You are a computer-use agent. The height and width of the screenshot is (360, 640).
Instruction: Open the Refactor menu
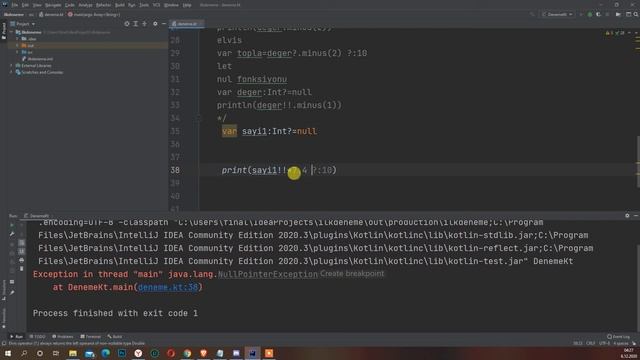coord(103,5)
